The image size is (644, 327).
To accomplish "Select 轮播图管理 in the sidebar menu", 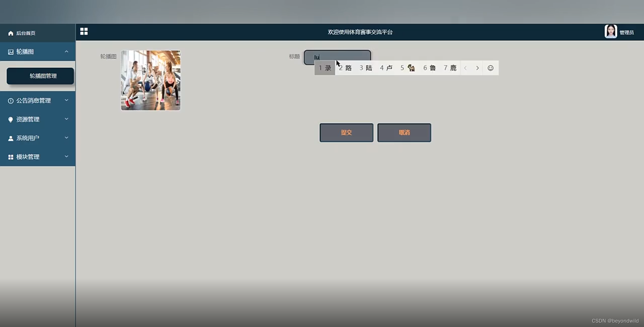I will click(40, 76).
